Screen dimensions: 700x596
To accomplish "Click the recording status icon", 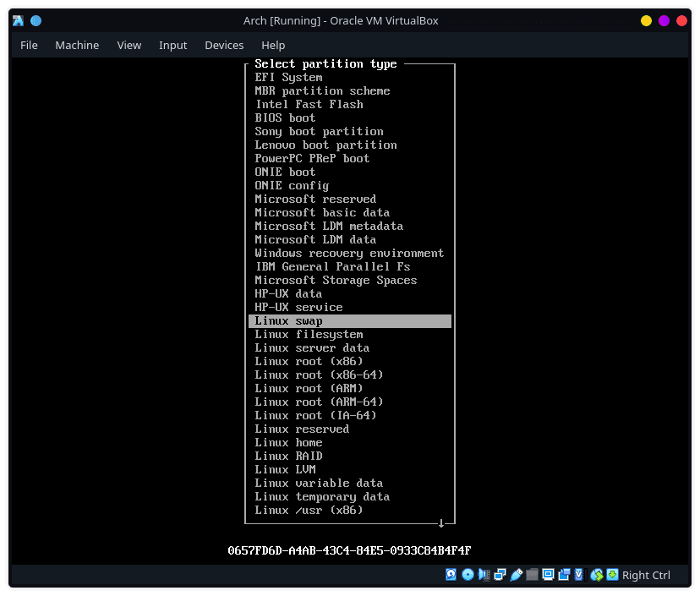I will pos(564,575).
